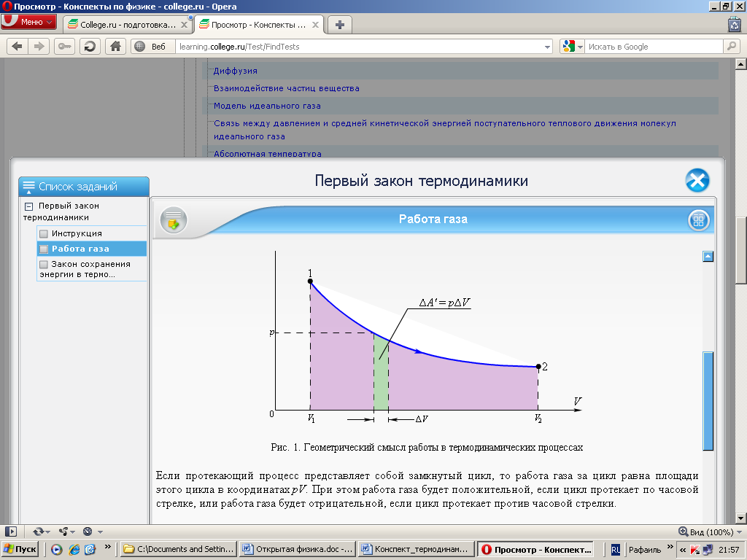Open the Связь между давлением link
The image size is (747, 560).
444,130
